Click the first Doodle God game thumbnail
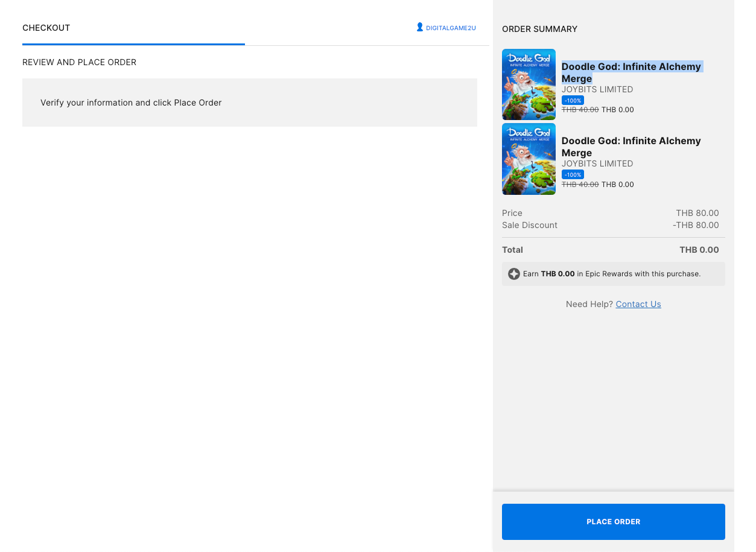The image size is (756, 552). pos(529,84)
